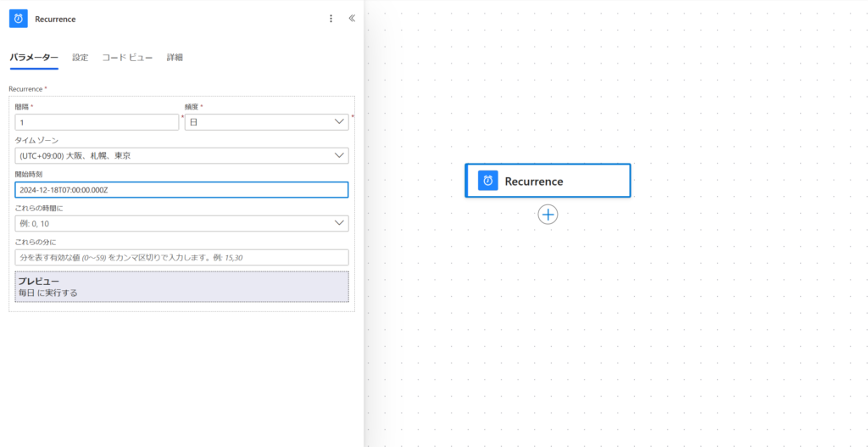Click the 間隔 input field with value 1

pyautogui.click(x=97, y=122)
